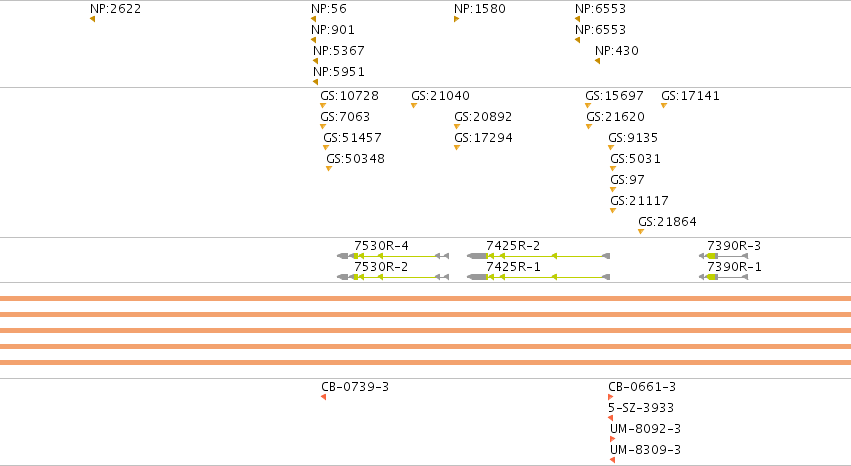The height and width of the screenshot is (466, 851).
Task: Click the GS:10728 feature label
Action: coord(350,96)
